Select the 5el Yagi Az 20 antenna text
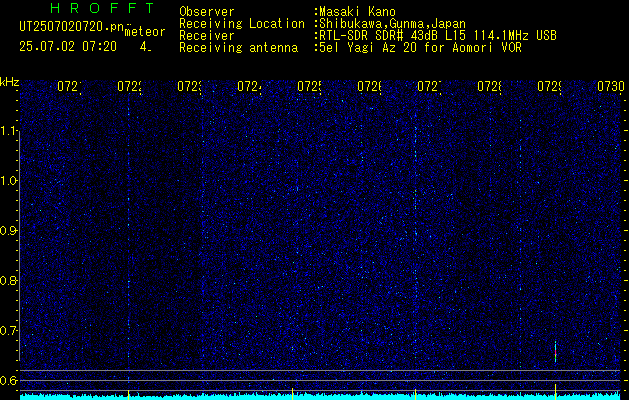The image size is (629, 400). click(x=420, y=48)
